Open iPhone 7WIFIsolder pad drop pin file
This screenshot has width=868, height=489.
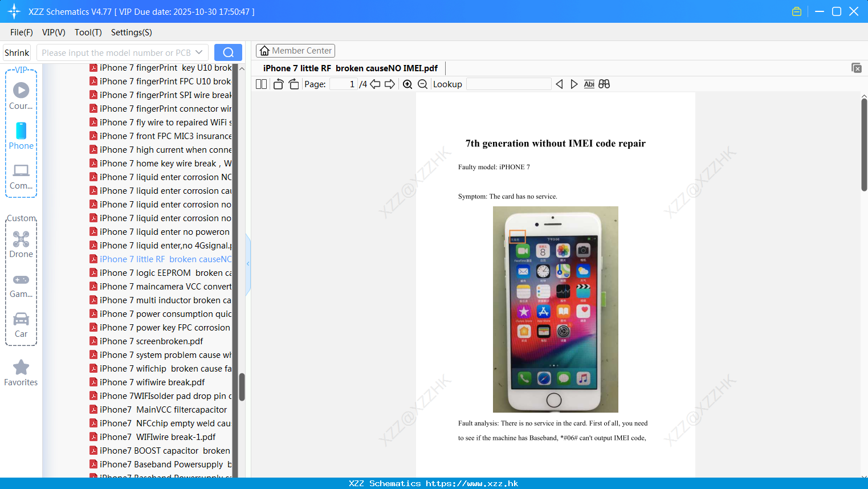tap(160, 396)
